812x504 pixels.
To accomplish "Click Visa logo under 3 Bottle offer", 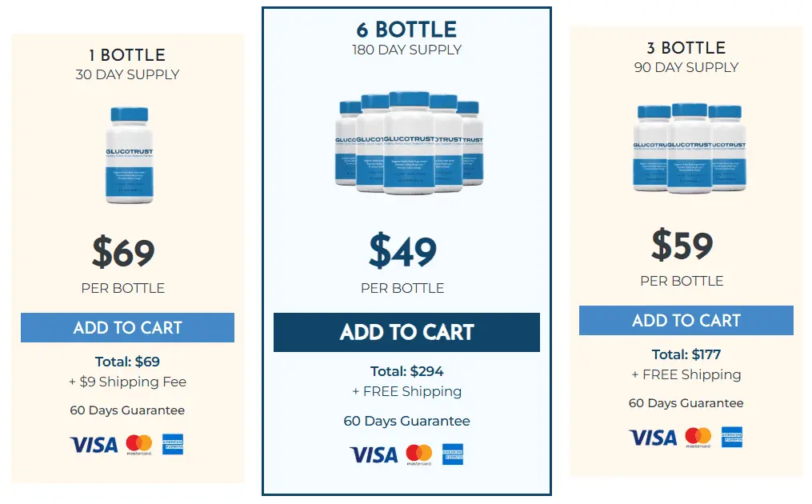I will (x=653, y=438).
